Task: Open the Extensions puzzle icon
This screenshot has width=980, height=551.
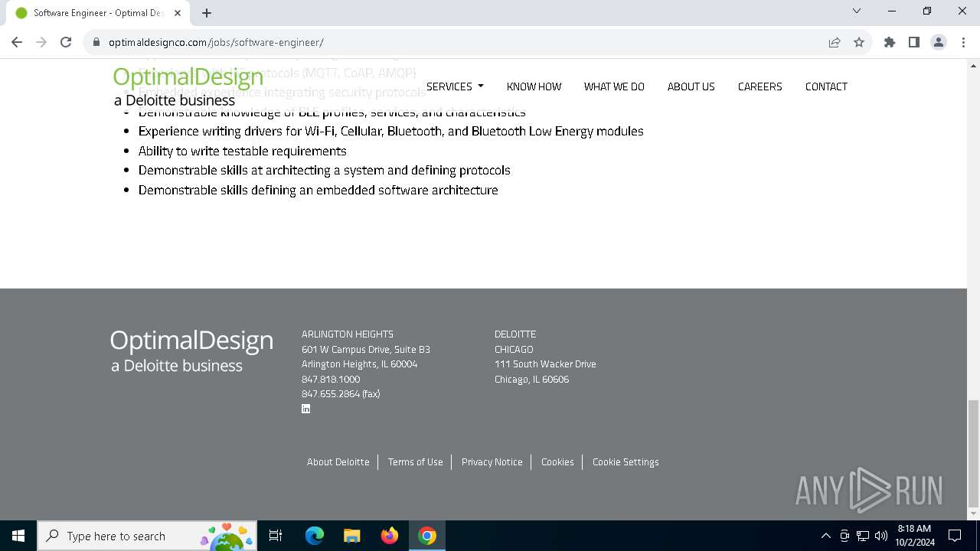Action: pyautogui.click(x=890, y=42)
